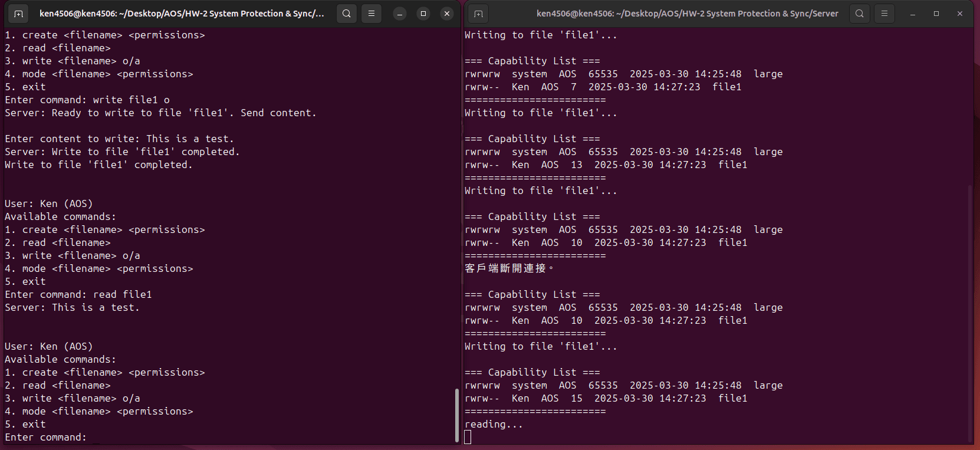980x450 pixels.
Task: Click 'reading...' line in Server terminal
Action: pyautogui.click(x=494, y=425)
